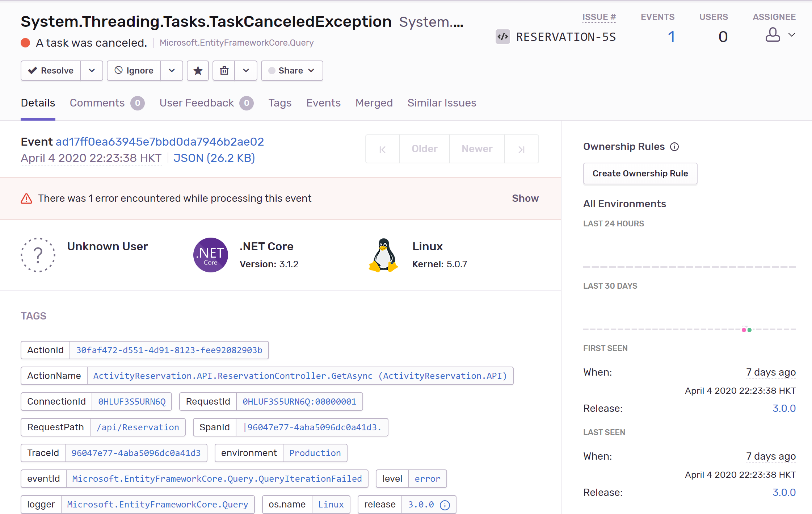The height and width of the screenshot is (514, 812).
Task: Show the event processing error details
Action: tap(525, 199)
